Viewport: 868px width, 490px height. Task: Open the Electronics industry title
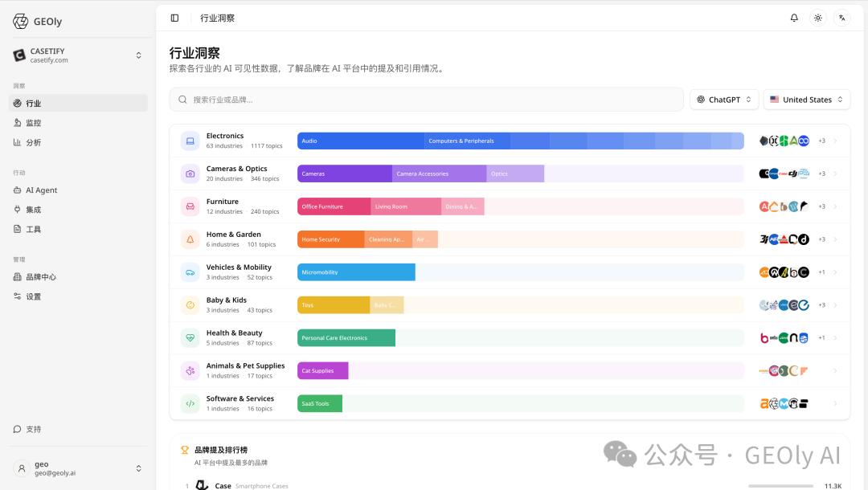point(225,136)
